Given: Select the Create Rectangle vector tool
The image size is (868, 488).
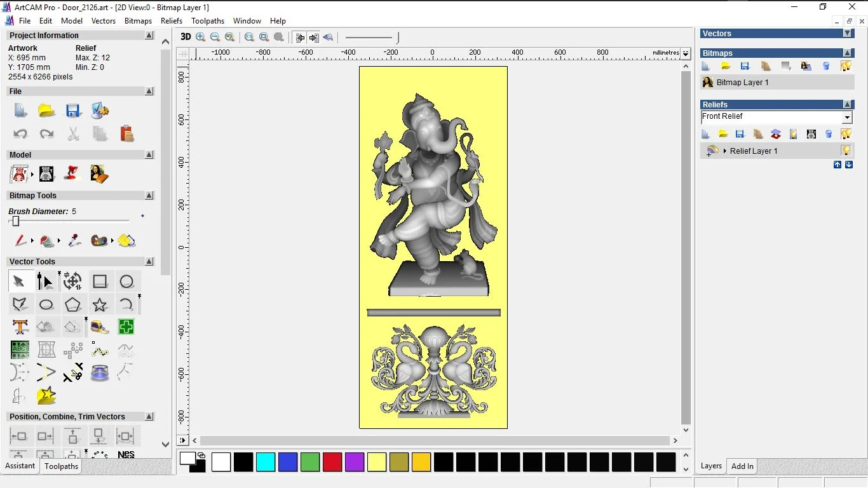Looking at the screenshot, I should 100,281.
